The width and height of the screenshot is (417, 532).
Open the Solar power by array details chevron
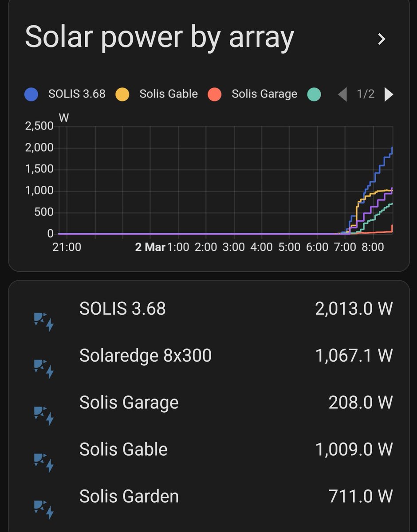(x=382, y=39)
